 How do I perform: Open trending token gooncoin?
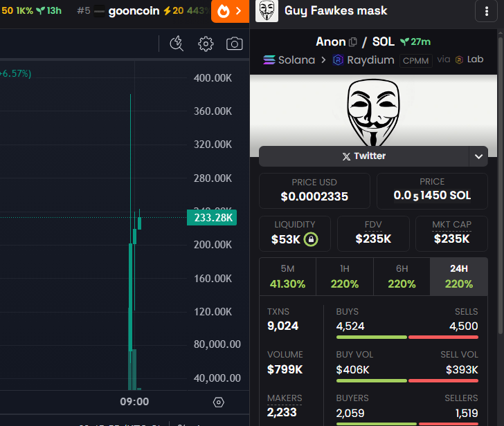click(134, 11)
